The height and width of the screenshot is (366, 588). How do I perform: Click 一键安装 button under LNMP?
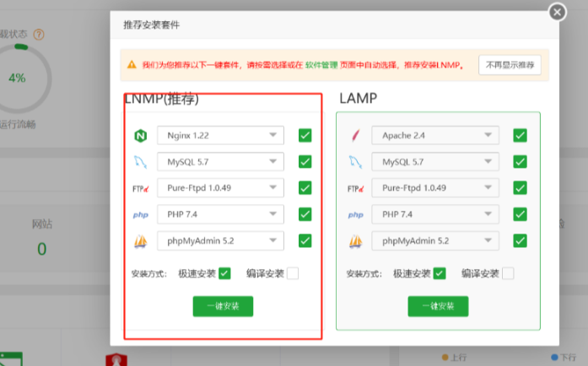point(223,306)
